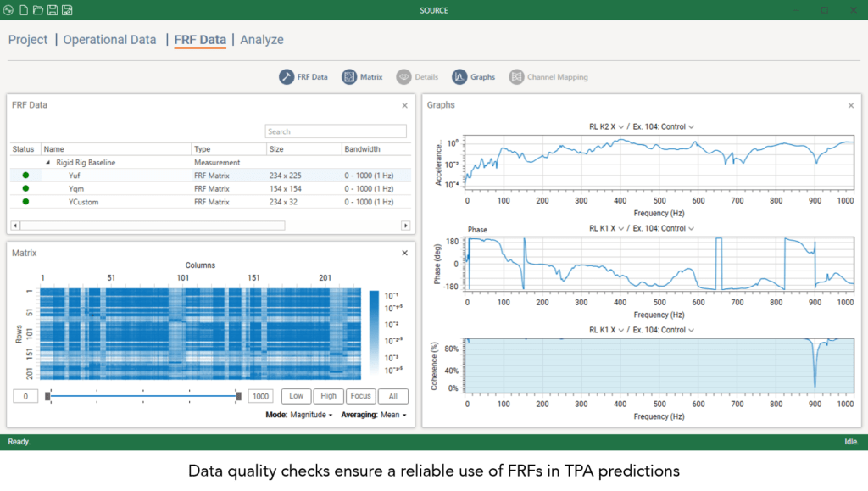
Task: Toggle the Matrix panel icon
Action: [349, 77]
